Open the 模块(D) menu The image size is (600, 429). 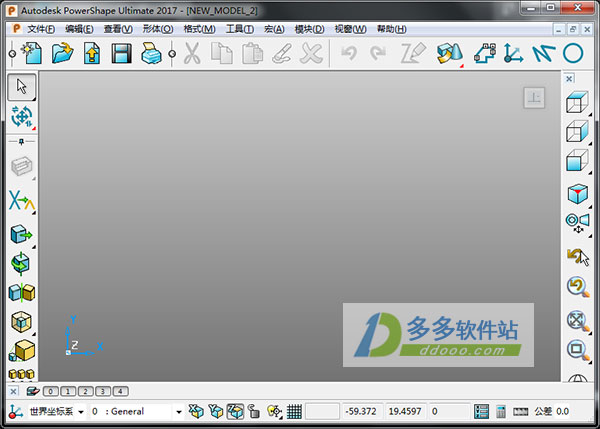pyautogui.click(x=310, y=29)
